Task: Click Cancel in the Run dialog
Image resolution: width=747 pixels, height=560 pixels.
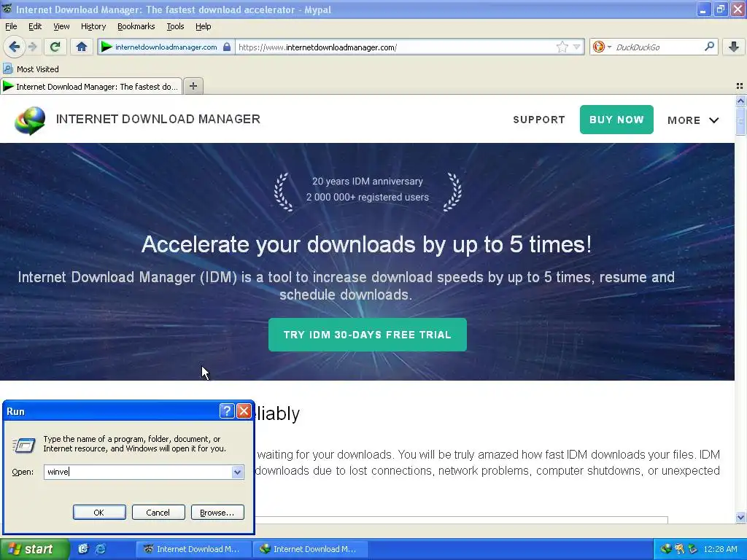Action: pyautogui.click(x=158, y=513)
